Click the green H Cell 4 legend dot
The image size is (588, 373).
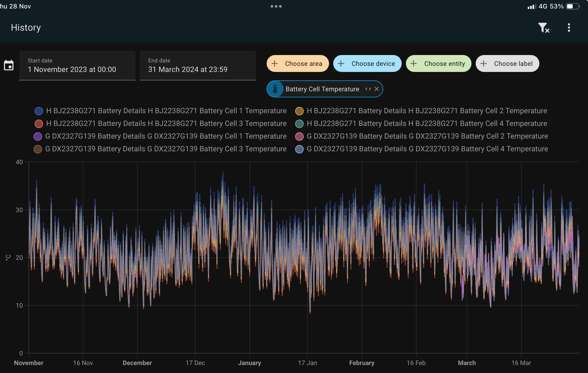point(299,124)
